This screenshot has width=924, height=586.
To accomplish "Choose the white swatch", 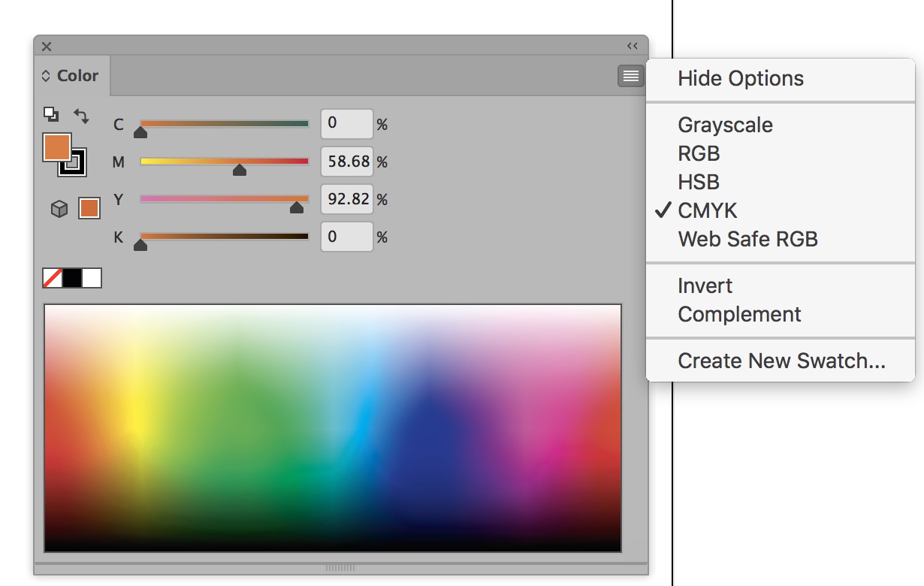I will (92, 278).
